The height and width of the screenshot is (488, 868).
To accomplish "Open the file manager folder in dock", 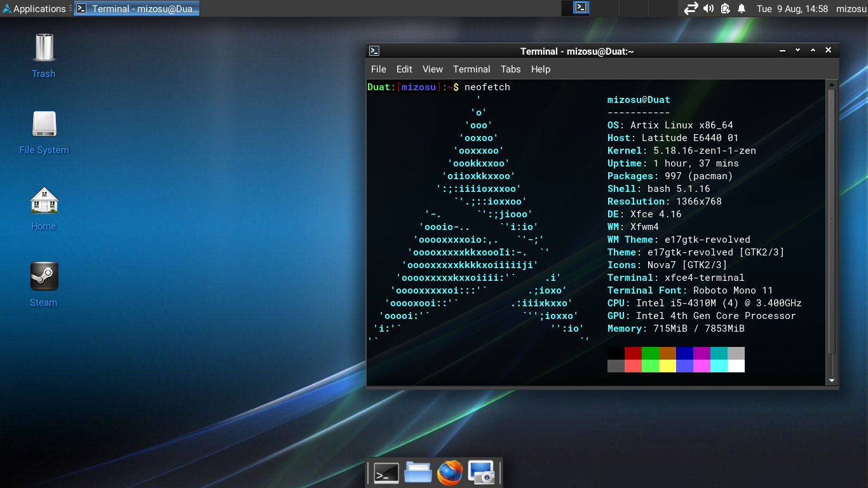I will tap(418, 473).
